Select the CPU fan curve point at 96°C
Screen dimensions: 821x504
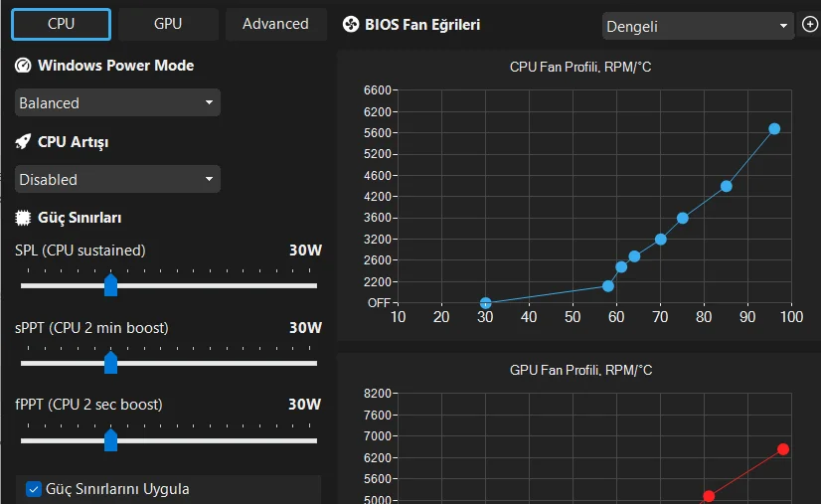coord(774,128)
